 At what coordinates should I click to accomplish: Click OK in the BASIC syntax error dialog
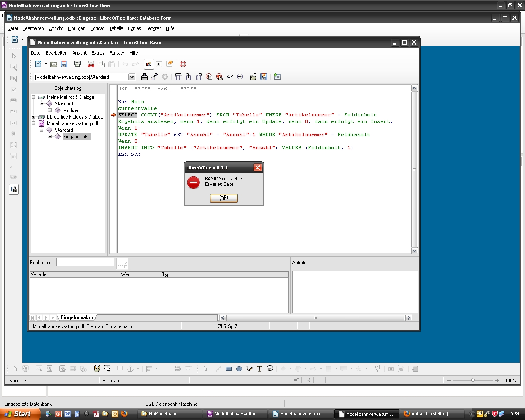224,198
